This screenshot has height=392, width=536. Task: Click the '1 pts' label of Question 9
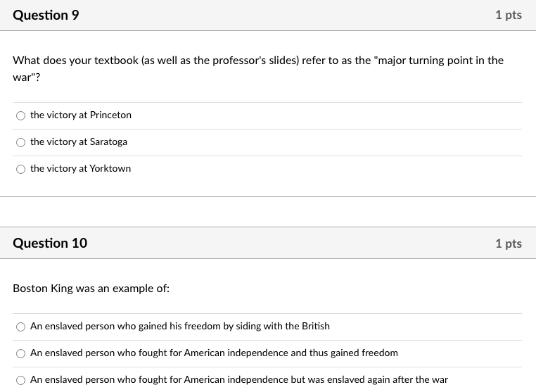[x=508, y=15]
